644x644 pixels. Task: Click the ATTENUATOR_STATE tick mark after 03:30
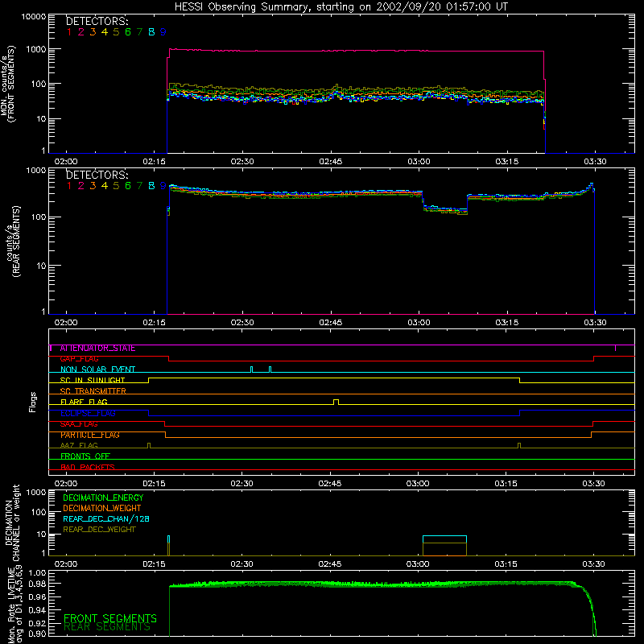[x=615, y=348]
